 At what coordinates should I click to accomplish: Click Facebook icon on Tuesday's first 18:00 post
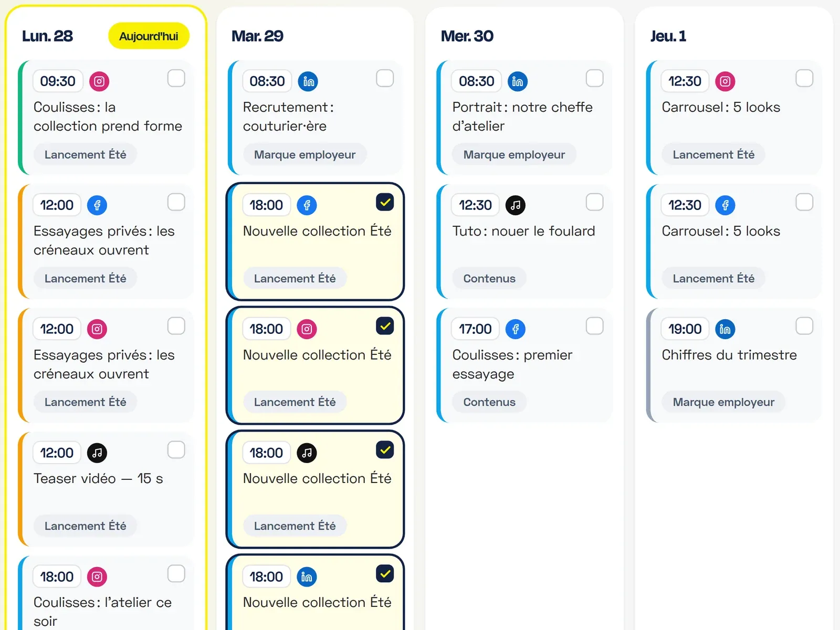pos(307,205)
